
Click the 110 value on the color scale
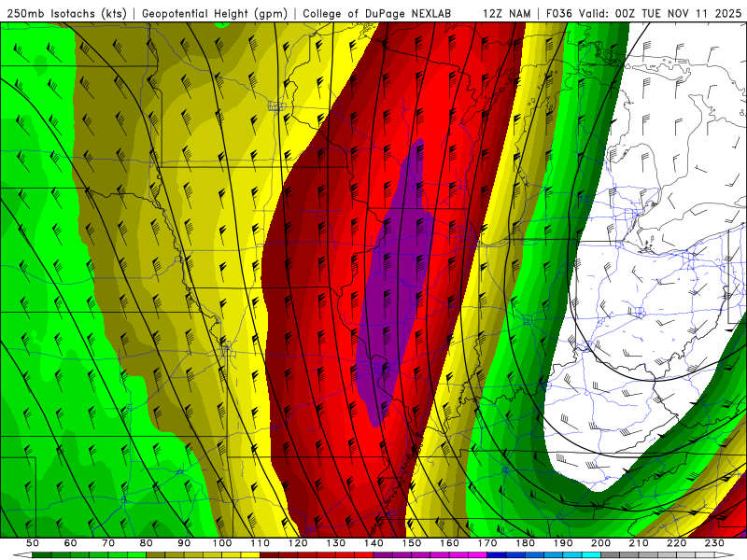(x=261, y=543)
